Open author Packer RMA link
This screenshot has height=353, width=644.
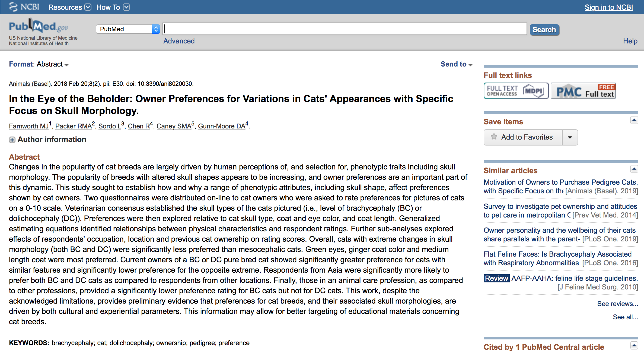point(74,126)
